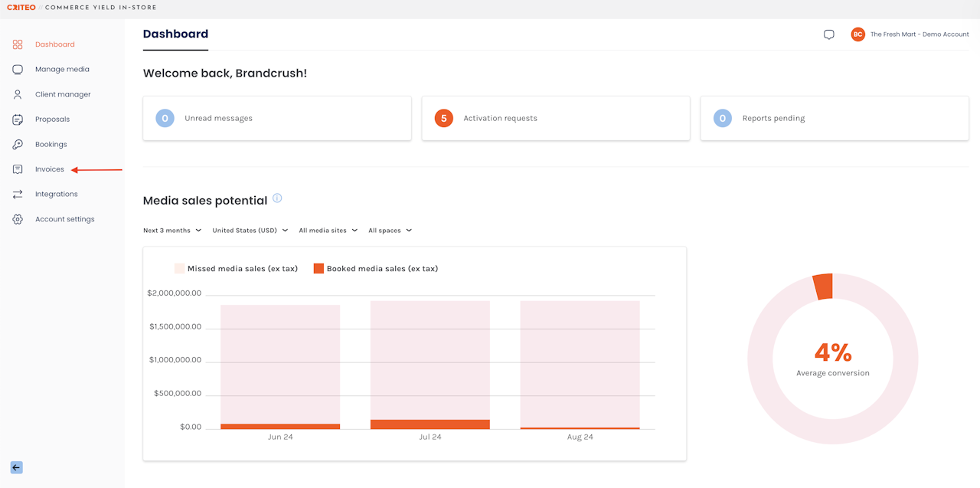
Task: Expand the All media sites filter
Action: [328, 231]
